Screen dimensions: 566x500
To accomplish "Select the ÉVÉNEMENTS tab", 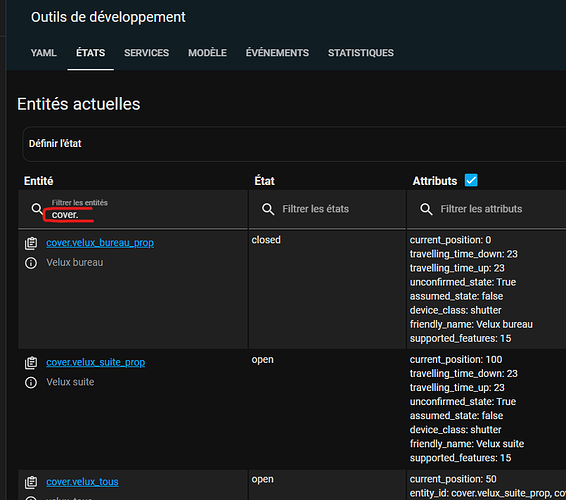I will (x=277, y=53).
